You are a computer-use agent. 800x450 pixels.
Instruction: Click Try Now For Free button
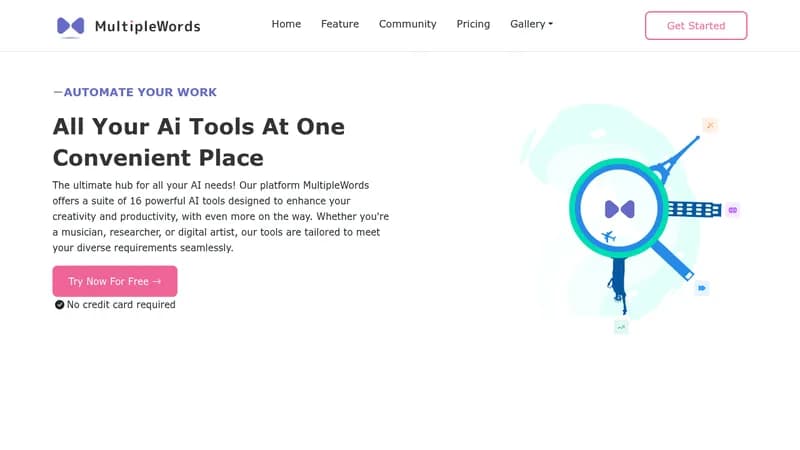(115, 281)
